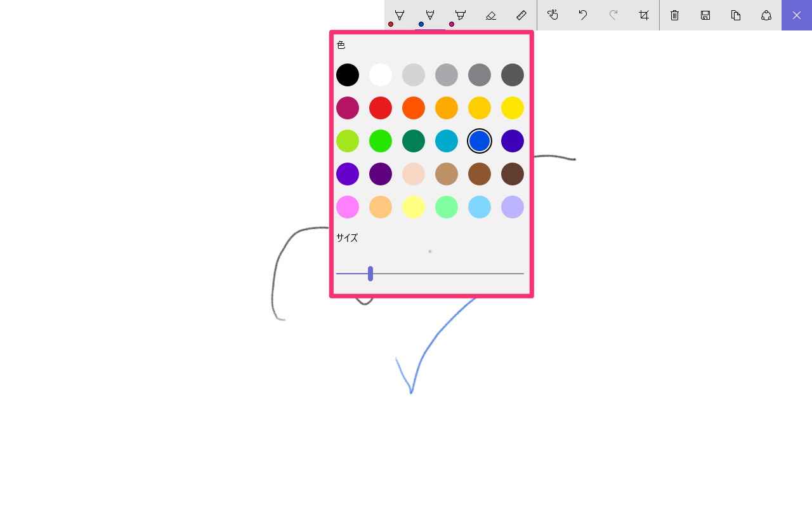Close the sketchpad with the X button
This screenshot has height=508, width=812.
coord(797,15)
